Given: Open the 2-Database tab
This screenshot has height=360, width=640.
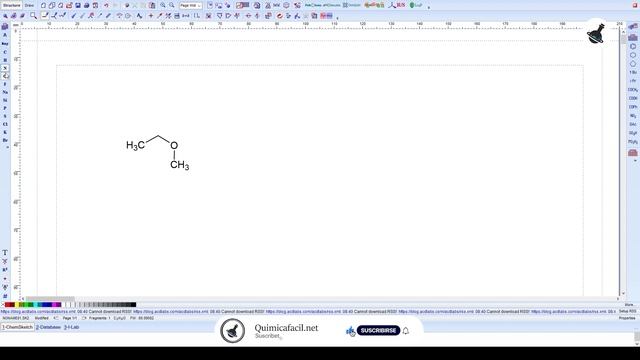Looking at the screenshot, I should coord(48,327).
